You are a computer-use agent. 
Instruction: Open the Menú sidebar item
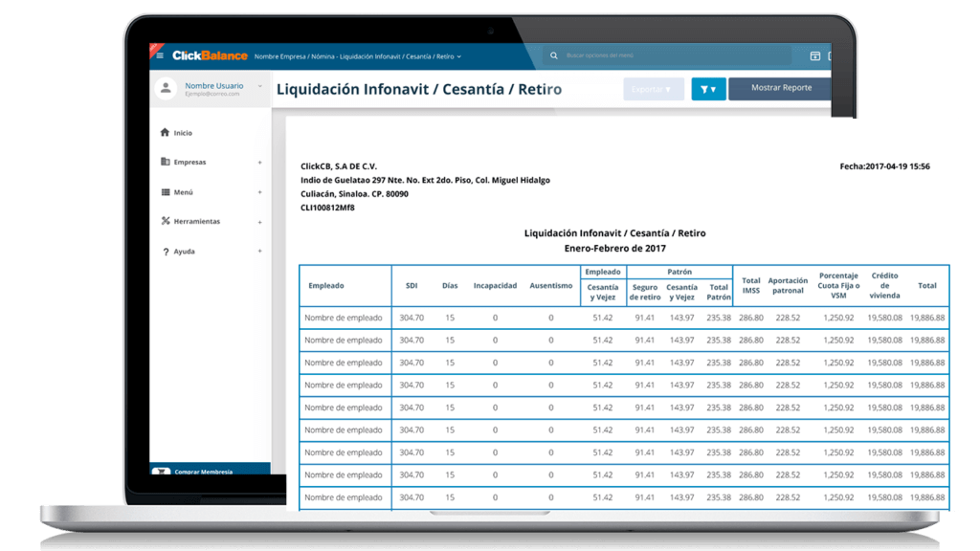tap(183, 192)
